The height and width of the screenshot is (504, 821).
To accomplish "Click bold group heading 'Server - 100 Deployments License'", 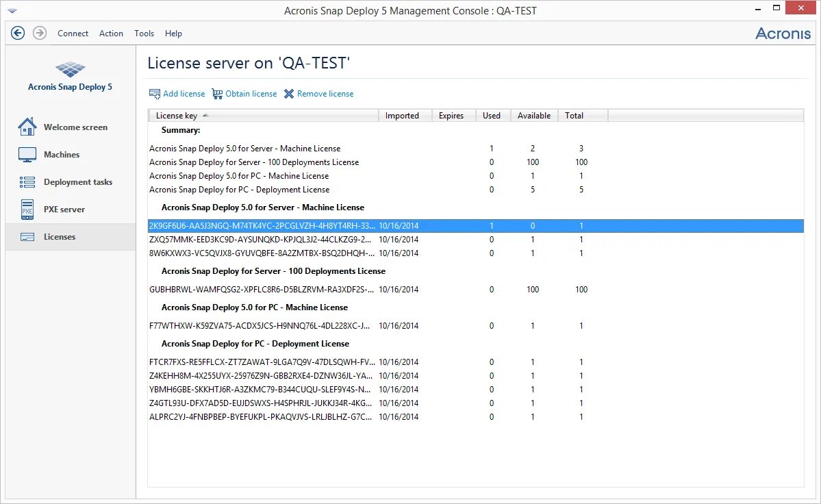I will pos(273,271).
